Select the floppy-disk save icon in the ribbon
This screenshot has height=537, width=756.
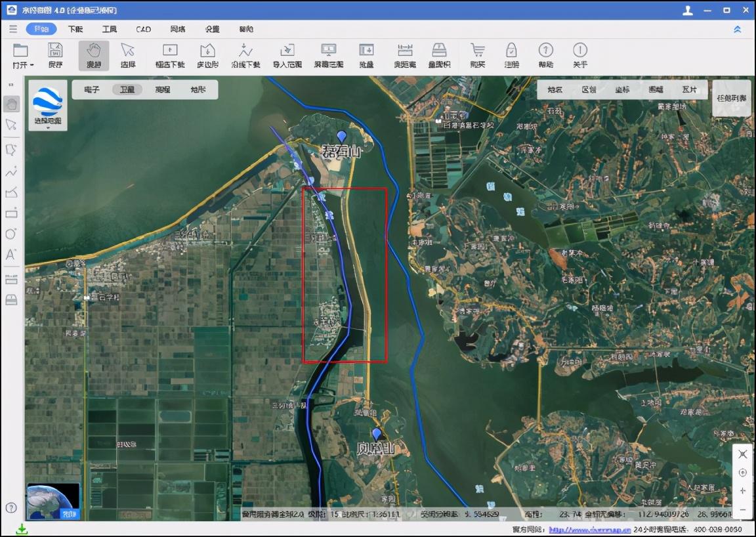point(55,54)
